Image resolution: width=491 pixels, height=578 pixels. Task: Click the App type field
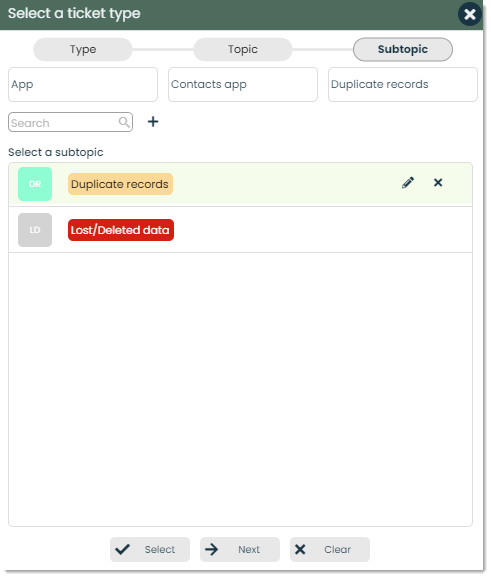pyautogui.click(x=83, y=84)
